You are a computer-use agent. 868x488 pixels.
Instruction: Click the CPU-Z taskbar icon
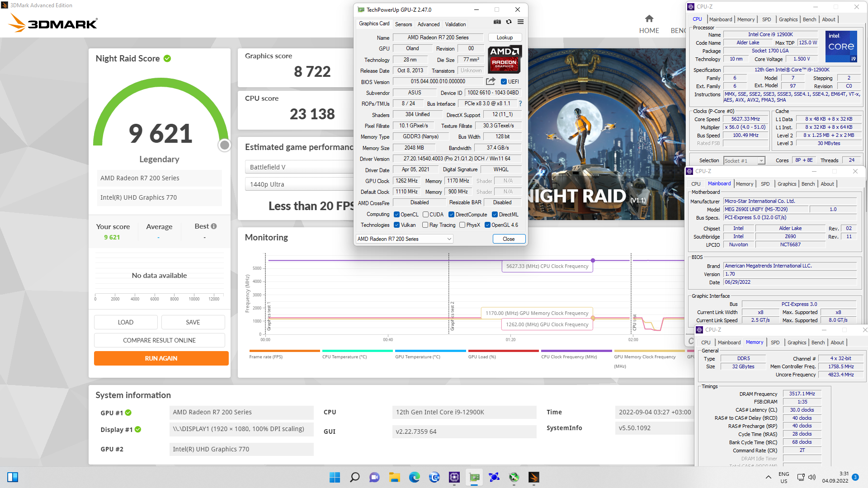[x=454, y=477]
